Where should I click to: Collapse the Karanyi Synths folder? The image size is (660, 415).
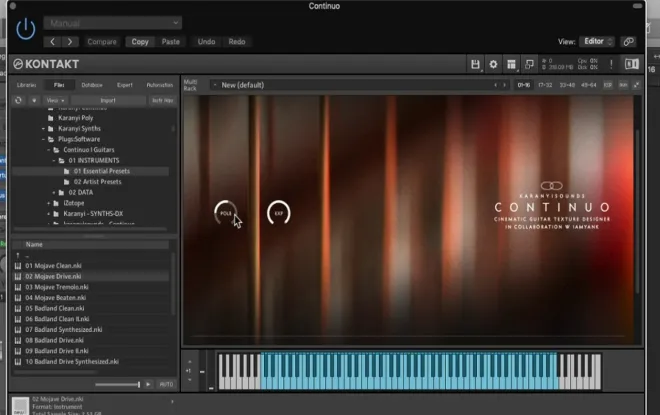[43, 129]
